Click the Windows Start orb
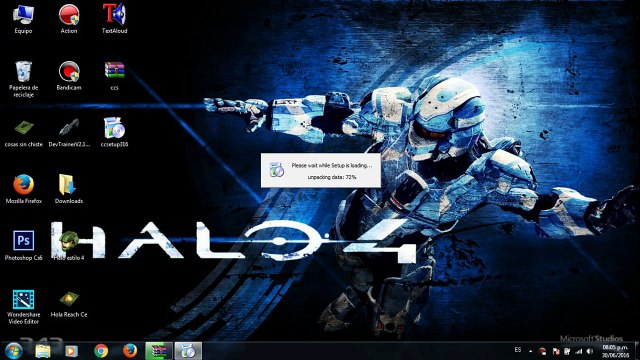The height and width of the screenshot is (360, 640). click(14, 351)
